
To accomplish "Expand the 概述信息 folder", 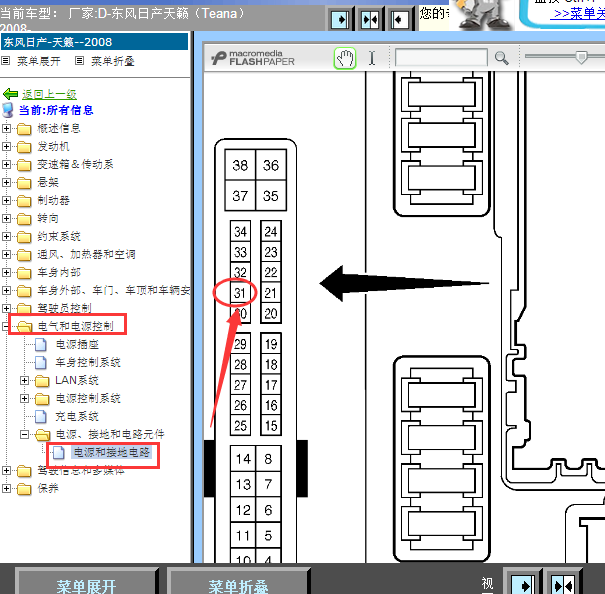I will 6,128.
